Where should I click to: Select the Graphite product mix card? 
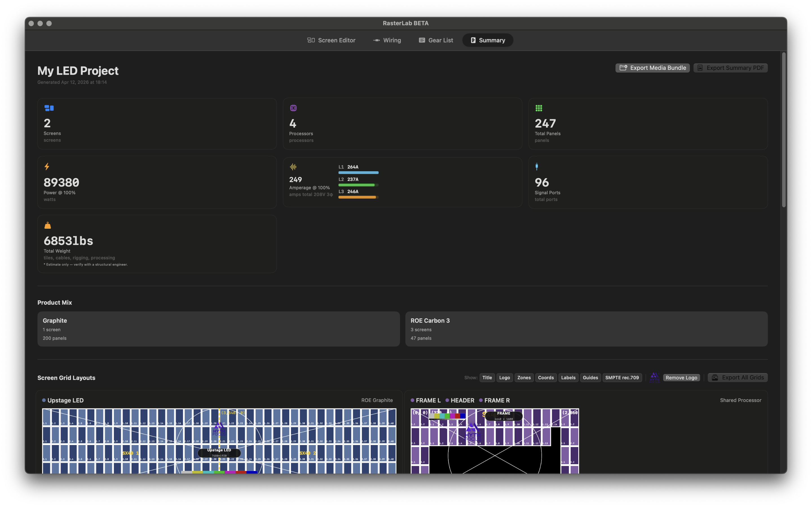click(x=219, y=329)
